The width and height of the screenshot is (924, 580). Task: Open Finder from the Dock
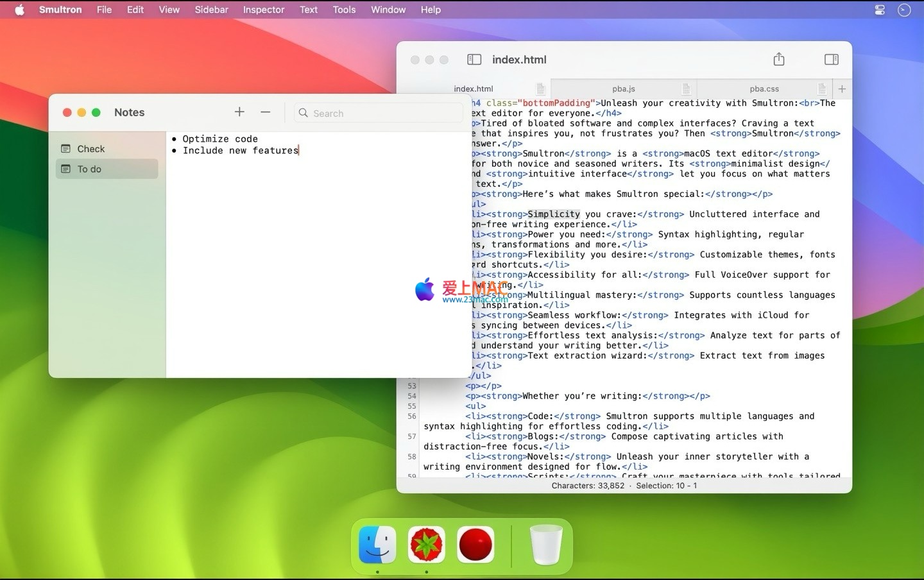pyautogui.click(x=377, y=545)
